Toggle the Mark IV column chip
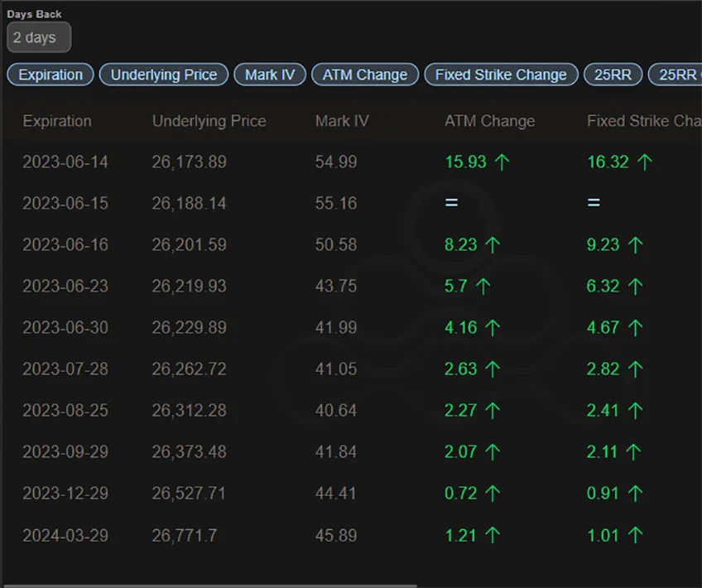The height and width of the screenshot is (588, 702). click(270, 75)
